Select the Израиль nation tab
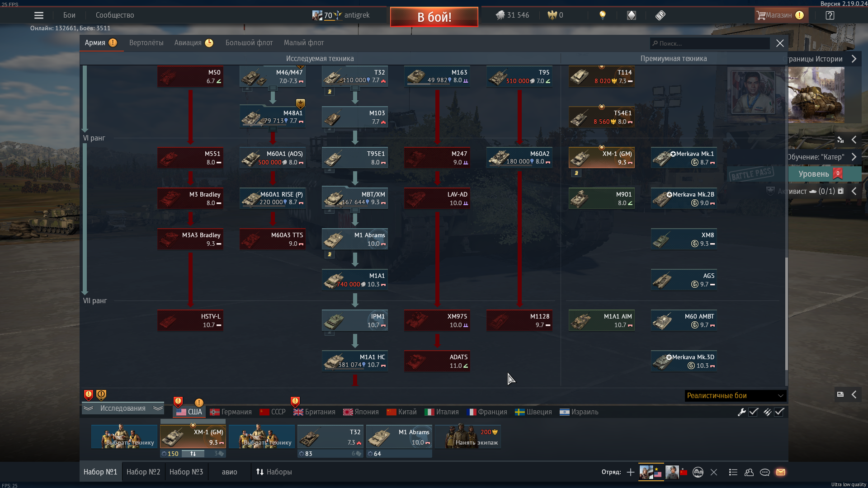The width and height of the screenshot is (868, 488). [579, 412]
